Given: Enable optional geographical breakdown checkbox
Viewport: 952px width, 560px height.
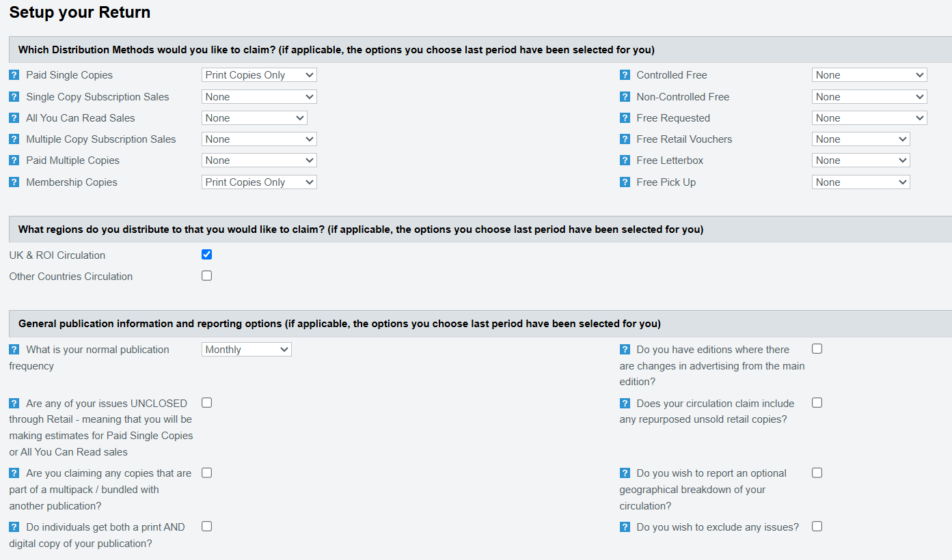Looking at the screenshot, I should click(x=817, y=473).
